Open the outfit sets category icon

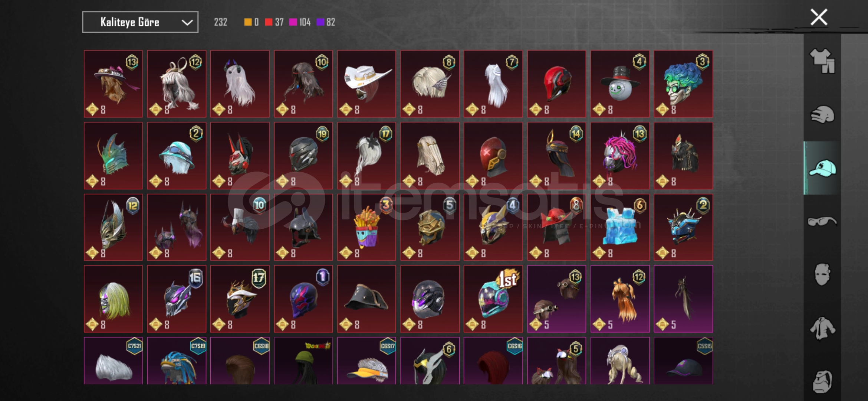[x=822, y=61]
